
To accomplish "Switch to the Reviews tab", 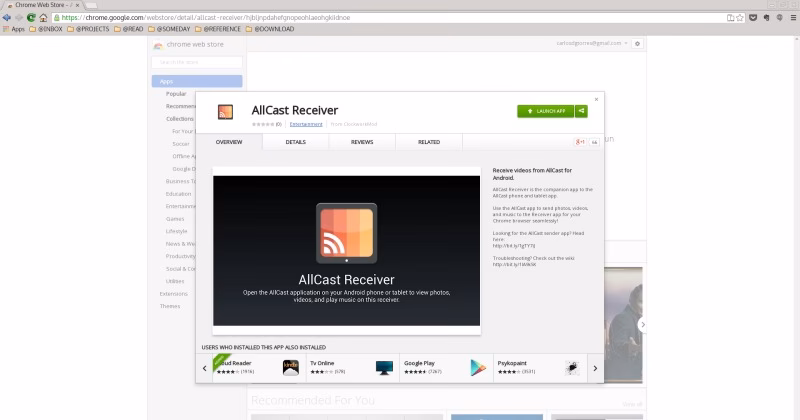I will coord(362,142).
